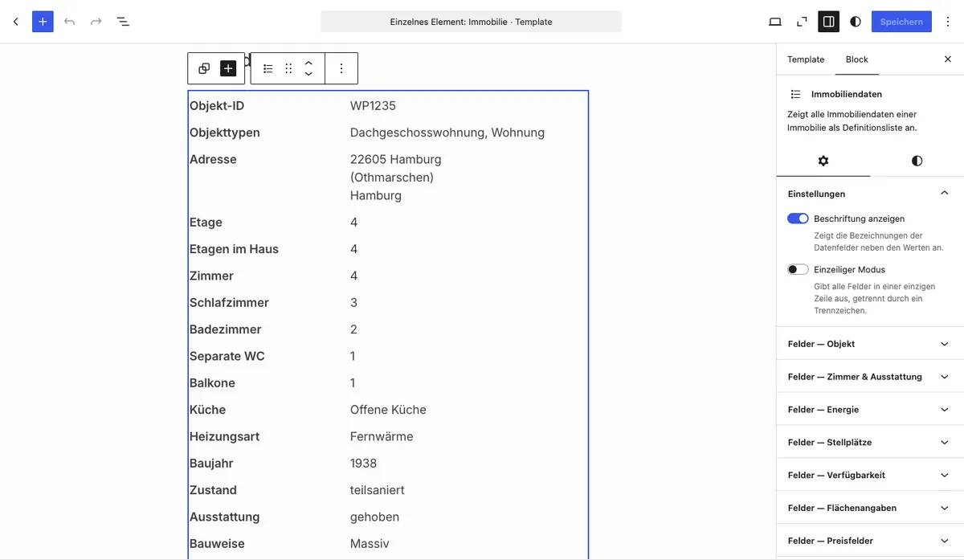Switch to the Block tab
964x560 pixels.
[x=857, y=59]
